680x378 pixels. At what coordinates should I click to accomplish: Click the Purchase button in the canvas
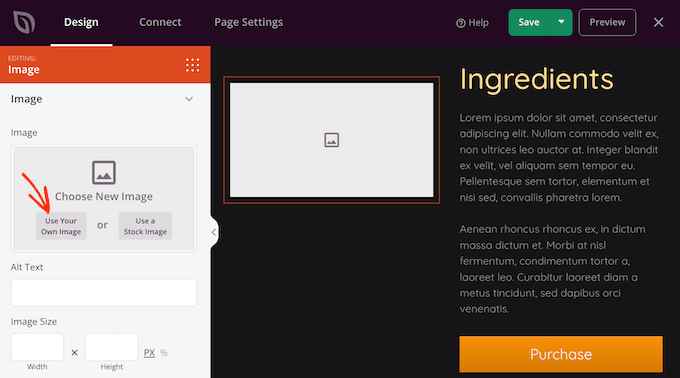[561, 354]
